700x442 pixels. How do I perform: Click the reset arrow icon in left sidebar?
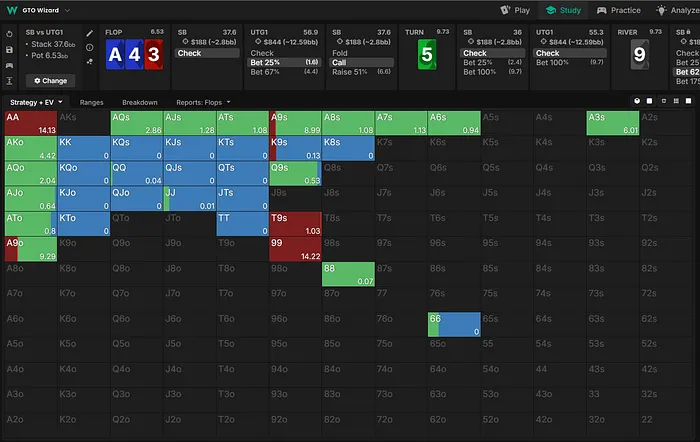9,34
